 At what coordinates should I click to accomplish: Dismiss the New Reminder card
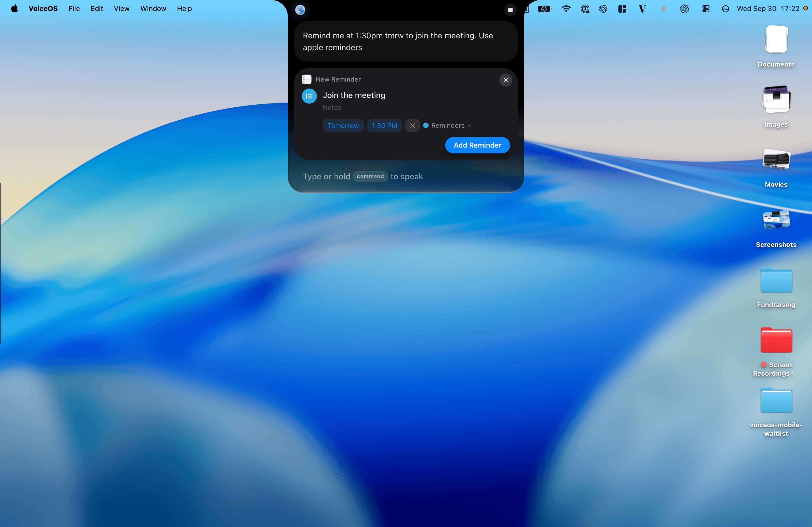click(x=506, y=80)
